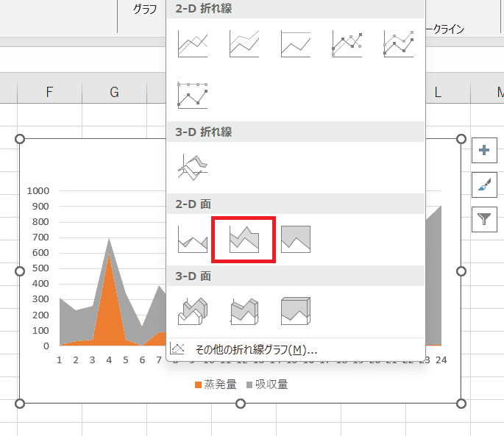Select column F header

49,92
